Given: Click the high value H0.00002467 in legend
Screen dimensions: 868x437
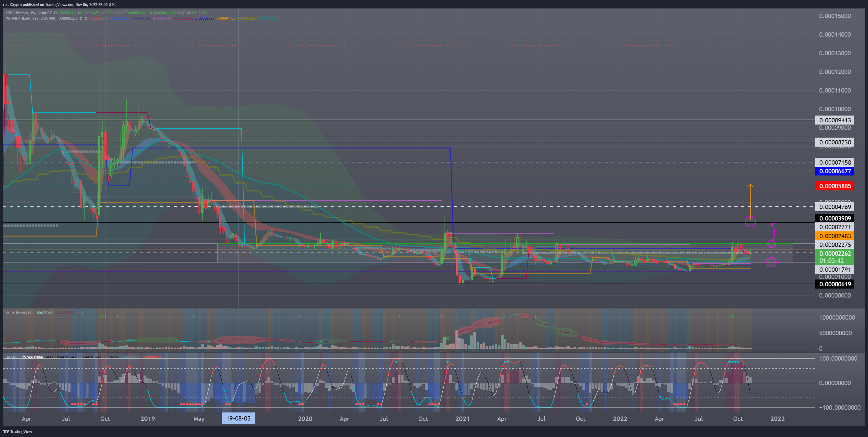Looking at the screenshot, I should tap(88, 13).
